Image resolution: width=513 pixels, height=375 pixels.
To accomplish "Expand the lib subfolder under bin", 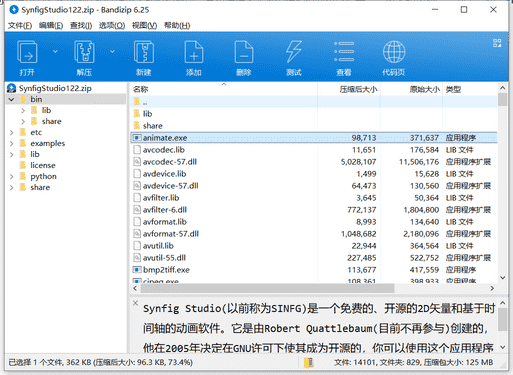I will click(23, 110).
